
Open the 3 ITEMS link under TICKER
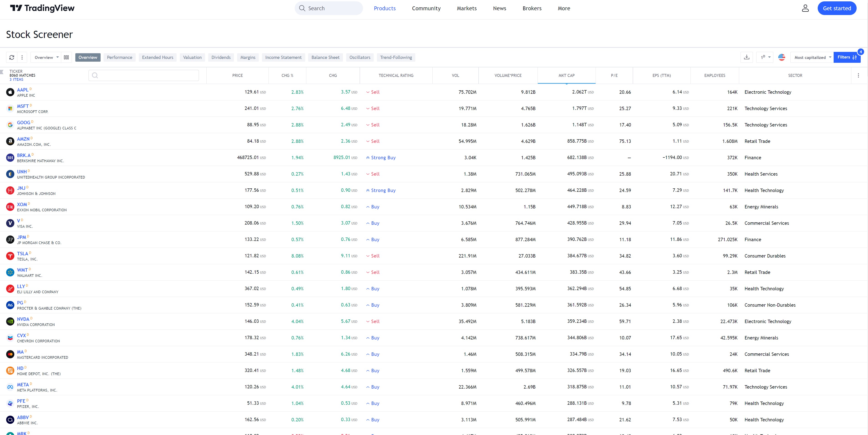coord(16,80)
